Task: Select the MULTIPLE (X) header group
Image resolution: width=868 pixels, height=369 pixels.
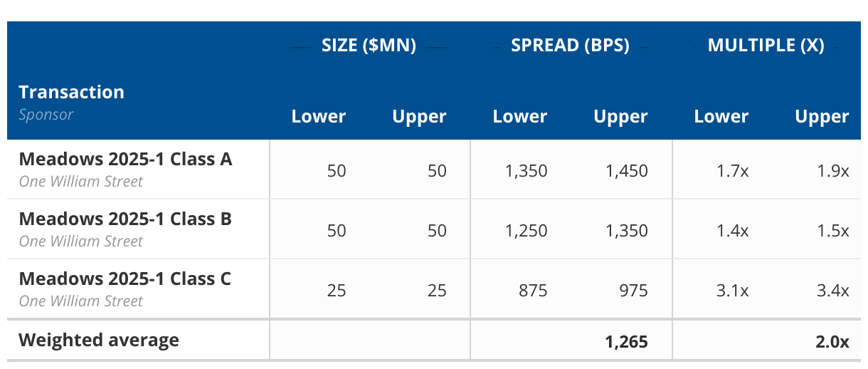Action: [x=766, y=46]
